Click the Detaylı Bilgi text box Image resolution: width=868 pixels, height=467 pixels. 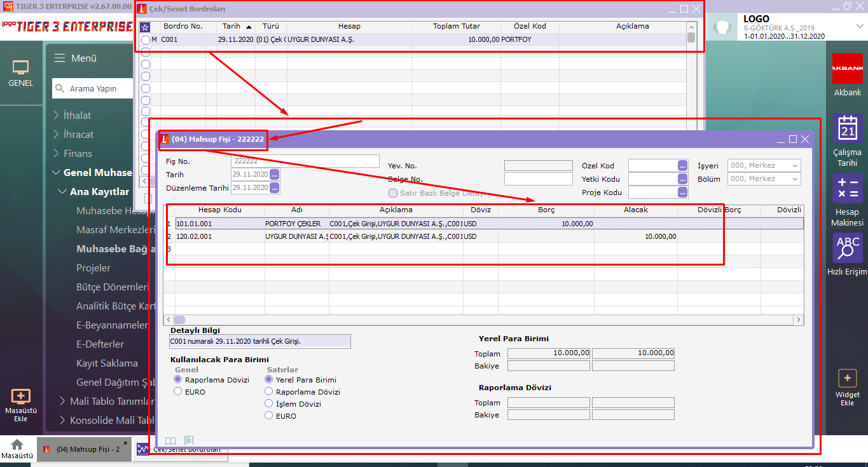click(259, 341)
